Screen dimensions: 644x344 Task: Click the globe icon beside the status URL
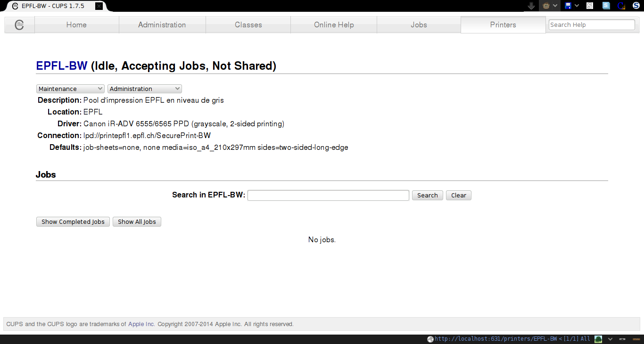click(x=430, y=339)
